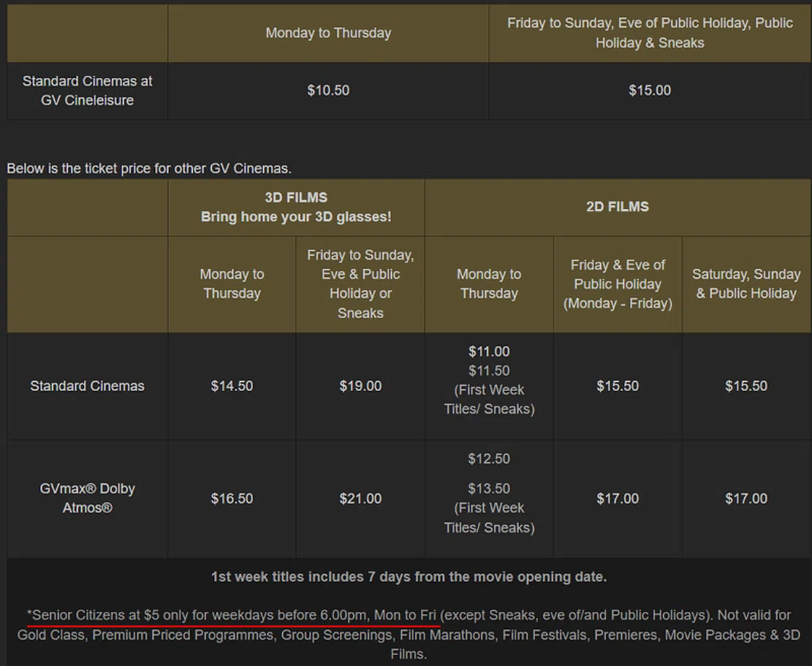The height and width of the screenshot is (666, 812).
Task: Click the 'Saturday, Sunday & Public Holiday' header
Action: pos(746,284)
